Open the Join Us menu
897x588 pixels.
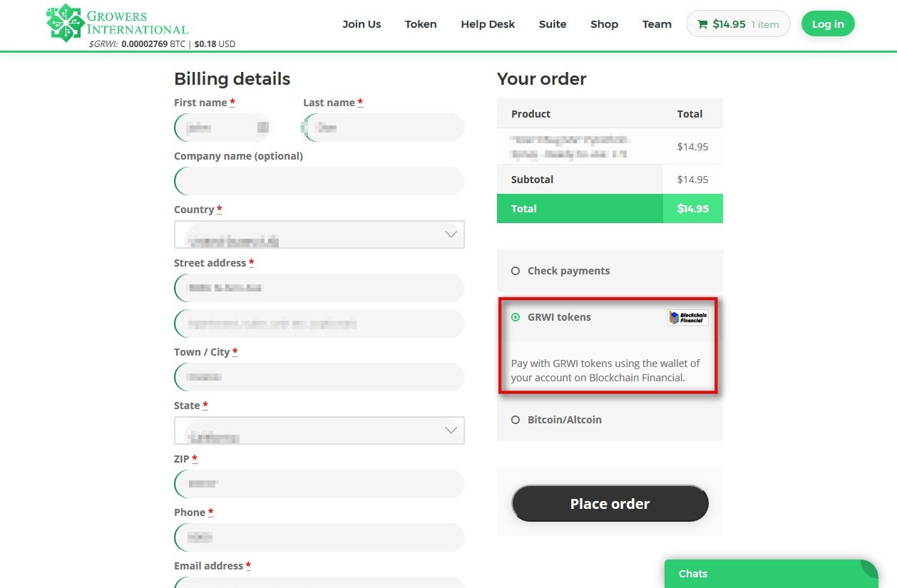point(362,24)
